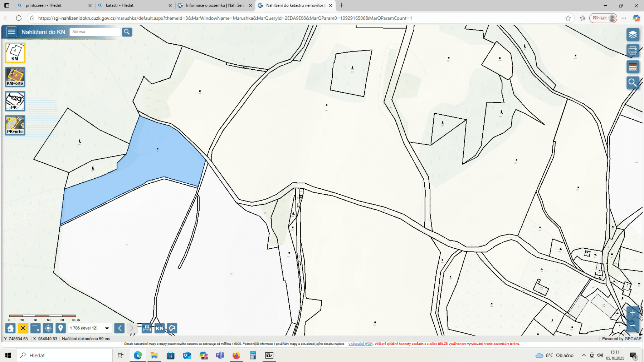The height and width of the screenshot is (362, 644).
Task: Click the location pin marker tool
Action: [60, 328]
